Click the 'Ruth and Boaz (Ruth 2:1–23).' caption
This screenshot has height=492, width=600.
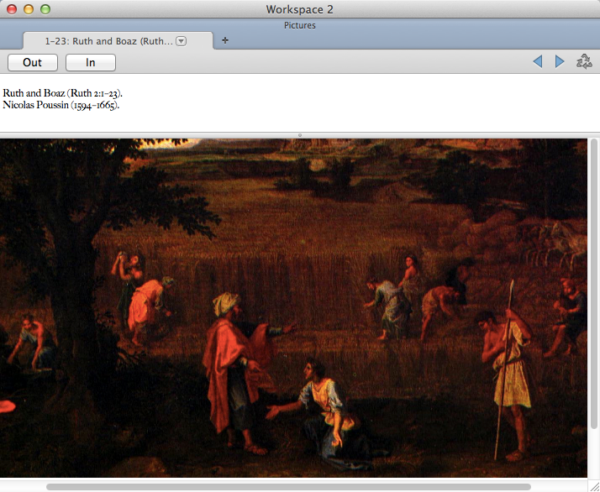[62, 93]
